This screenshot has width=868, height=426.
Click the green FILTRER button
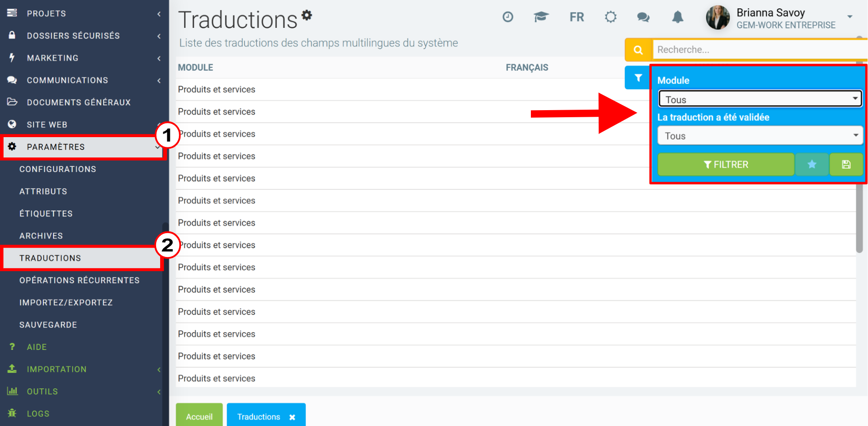(726, 165)
